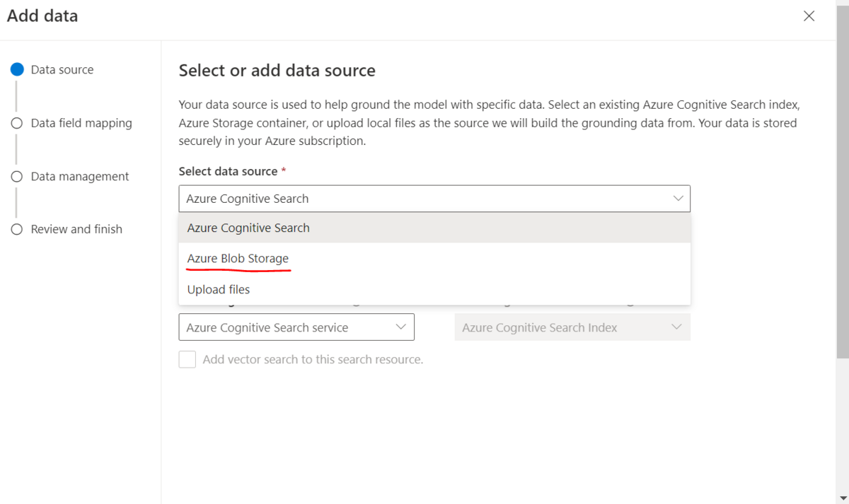Click the Data management step circle
The height and width of the screenshot is (504, 849).
coord(17,177)
